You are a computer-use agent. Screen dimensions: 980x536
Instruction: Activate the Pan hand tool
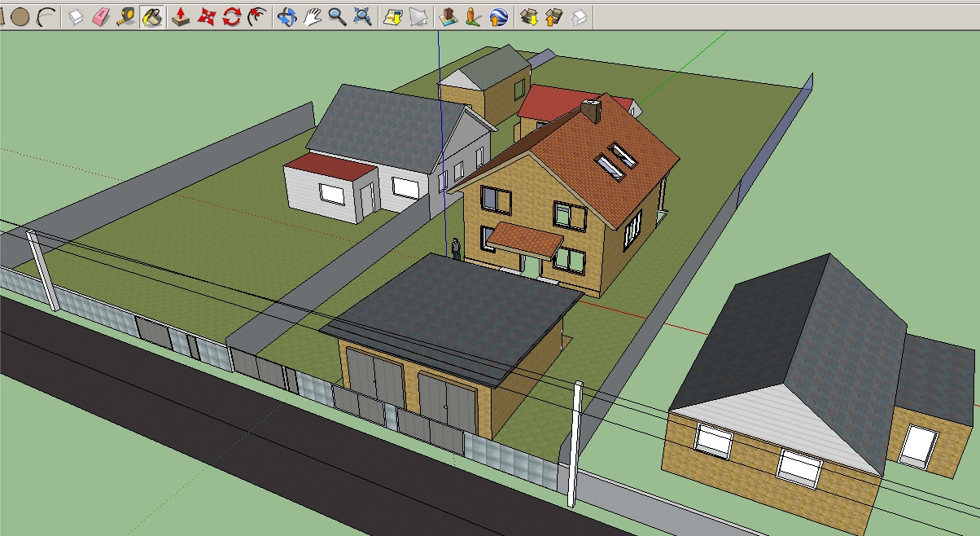(312, 16)
